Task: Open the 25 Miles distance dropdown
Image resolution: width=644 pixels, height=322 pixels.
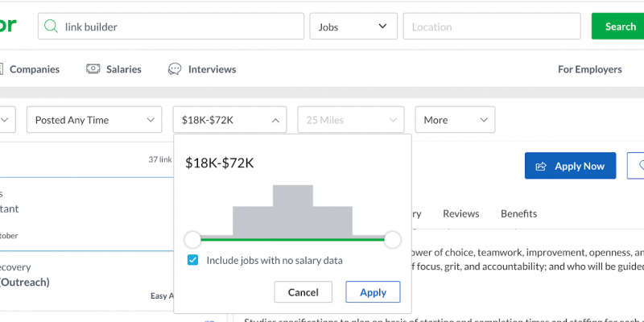Action: (350, 120)
